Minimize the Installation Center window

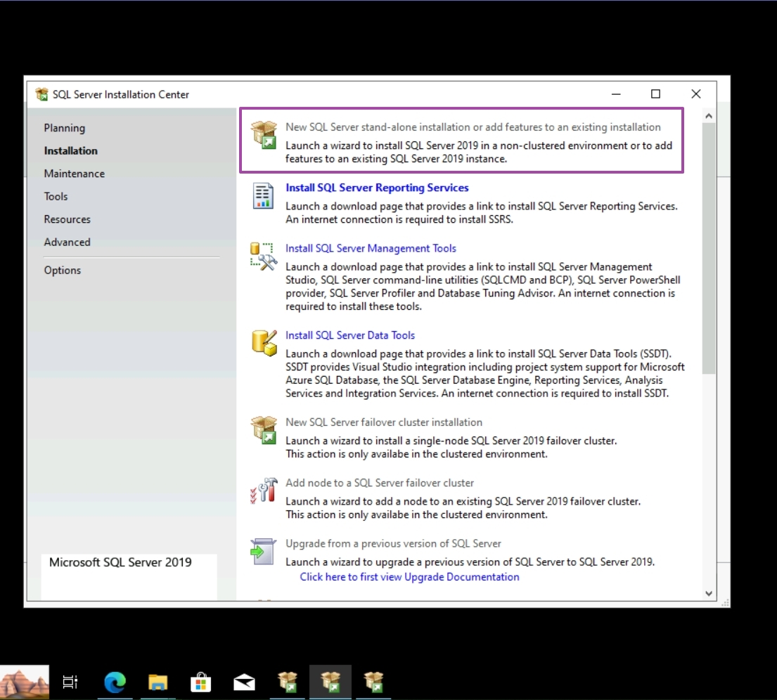pyautogui.click(x=616, y=94)
